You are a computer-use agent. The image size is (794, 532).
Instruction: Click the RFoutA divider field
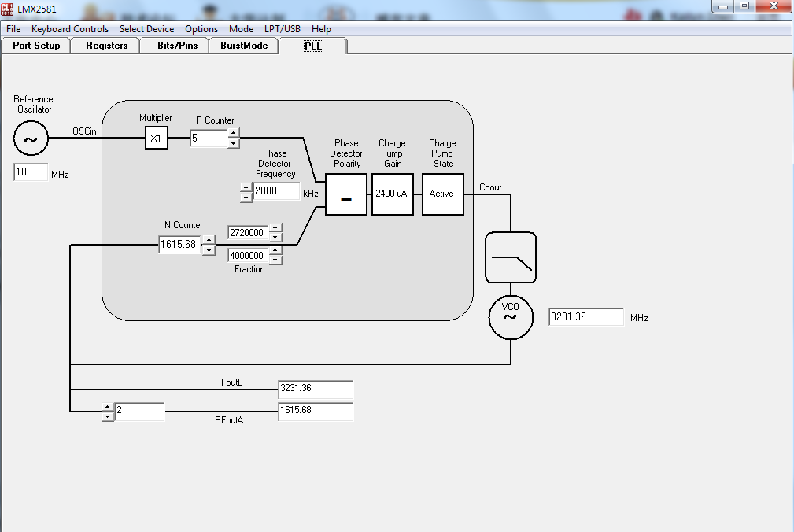pyautogui.click(x=139, y=412)
